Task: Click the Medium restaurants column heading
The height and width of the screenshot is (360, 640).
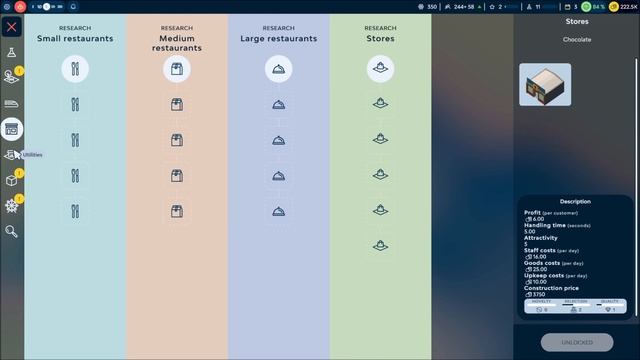Action: [x=177, y=43]
